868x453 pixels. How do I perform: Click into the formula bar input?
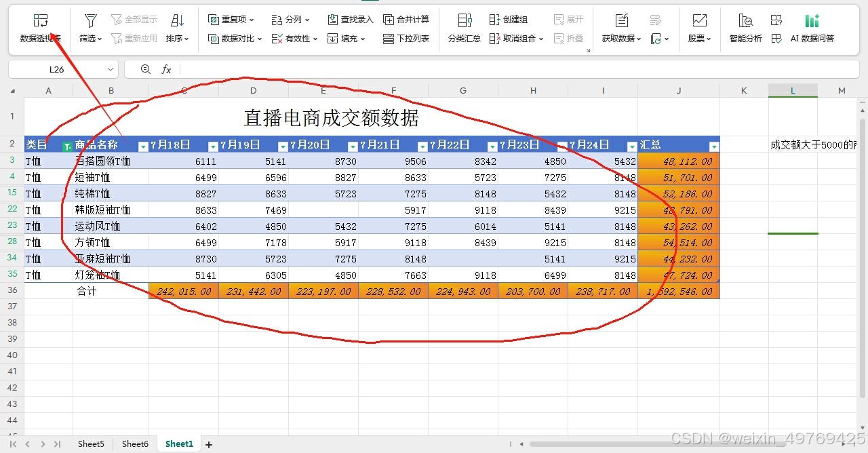pyautogui.click(x=519, y=69)
